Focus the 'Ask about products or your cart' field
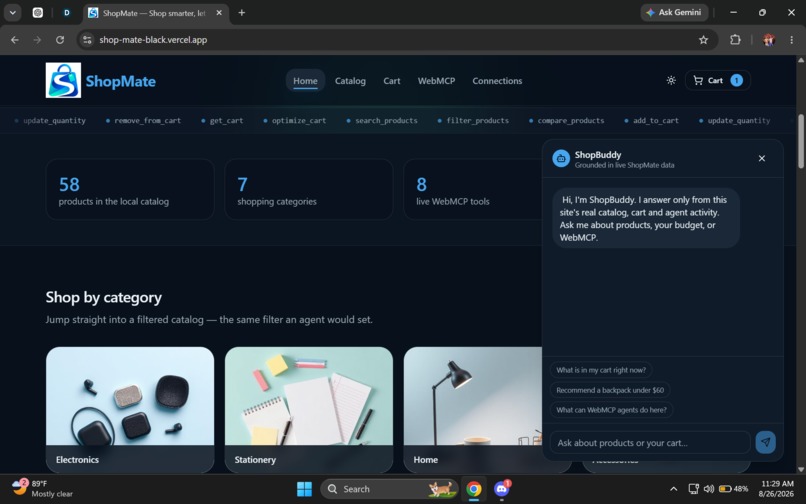Image resolution: width=806 pixels, height=504 pixels. pos(650,442)
